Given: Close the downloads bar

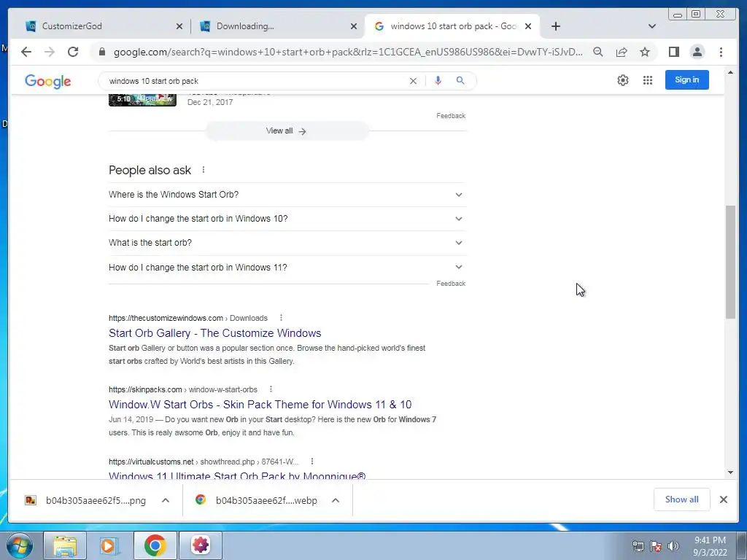Looking at the screenshot, I should pos(723,499).
